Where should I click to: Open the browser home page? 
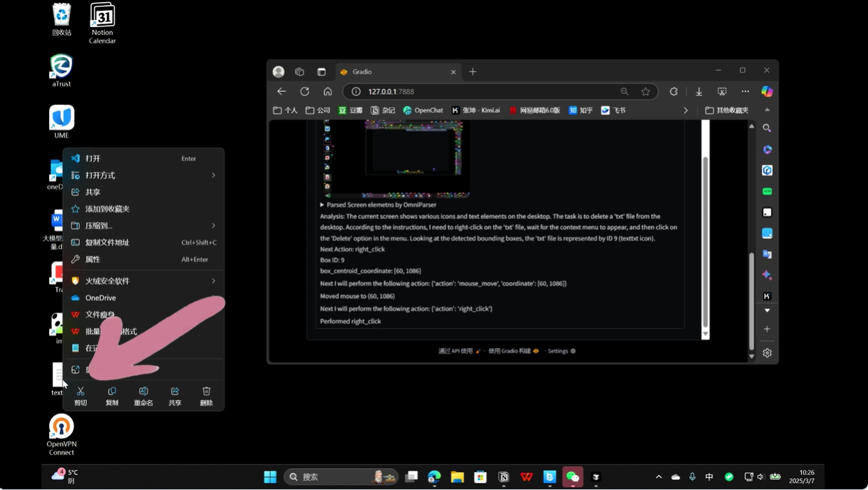click(x=328, y=91)
